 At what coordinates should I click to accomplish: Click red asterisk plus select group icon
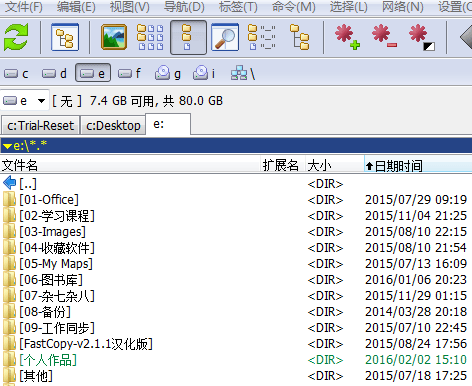coord(347,37)
